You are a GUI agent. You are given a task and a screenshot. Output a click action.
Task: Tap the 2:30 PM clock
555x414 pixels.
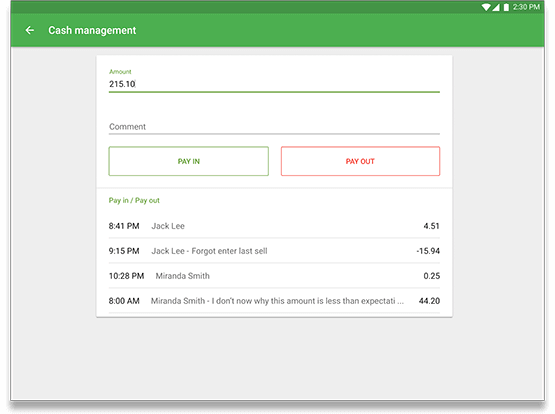coord(526,7)
